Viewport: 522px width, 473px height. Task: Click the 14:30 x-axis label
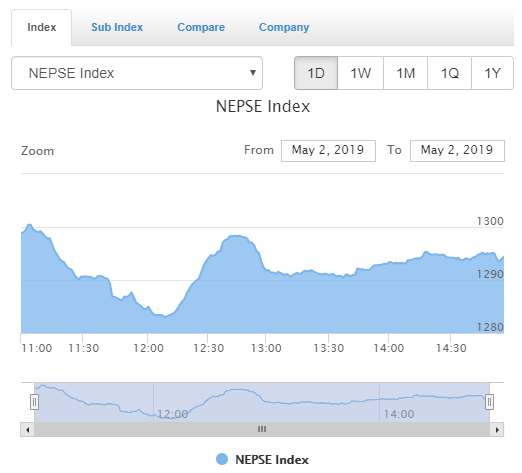point(451,348)
